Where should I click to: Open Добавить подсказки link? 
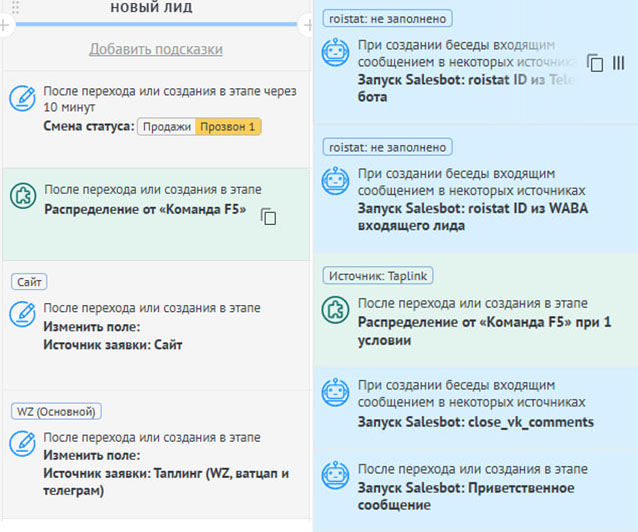point(156,49)
